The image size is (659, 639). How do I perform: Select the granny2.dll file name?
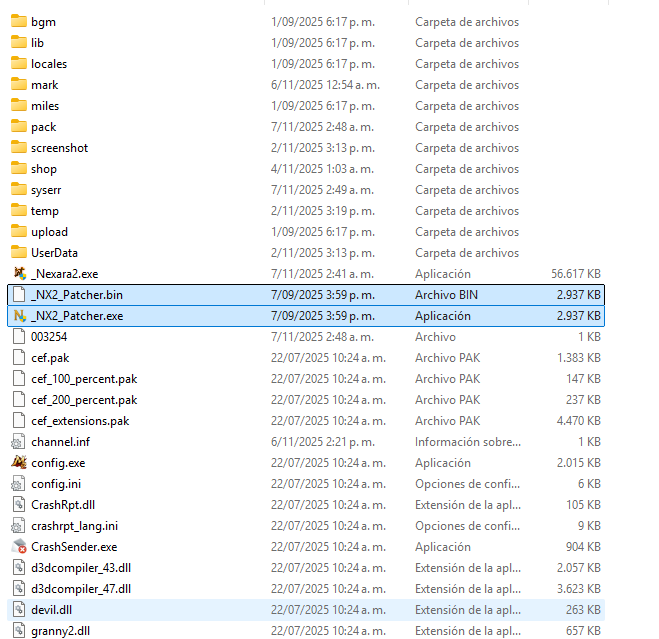point(60,631)
